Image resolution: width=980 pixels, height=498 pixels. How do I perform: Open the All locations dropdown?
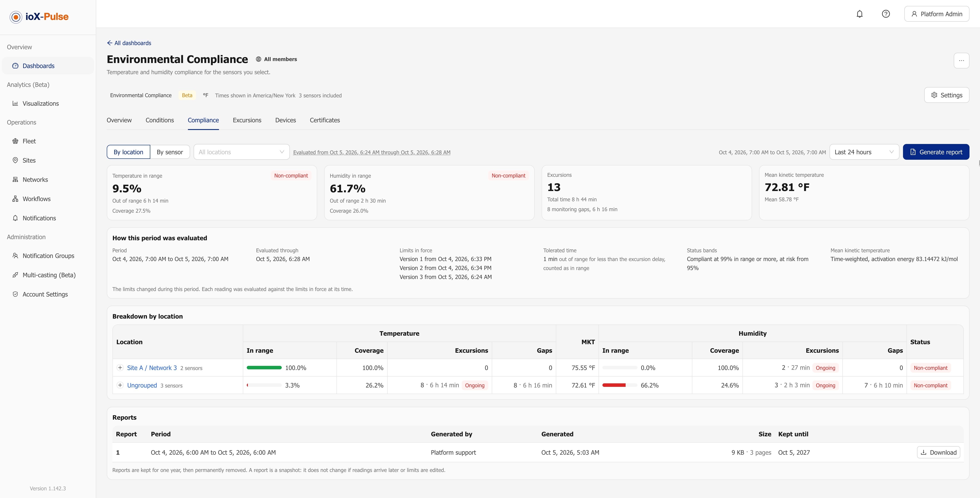click(241, 152)
